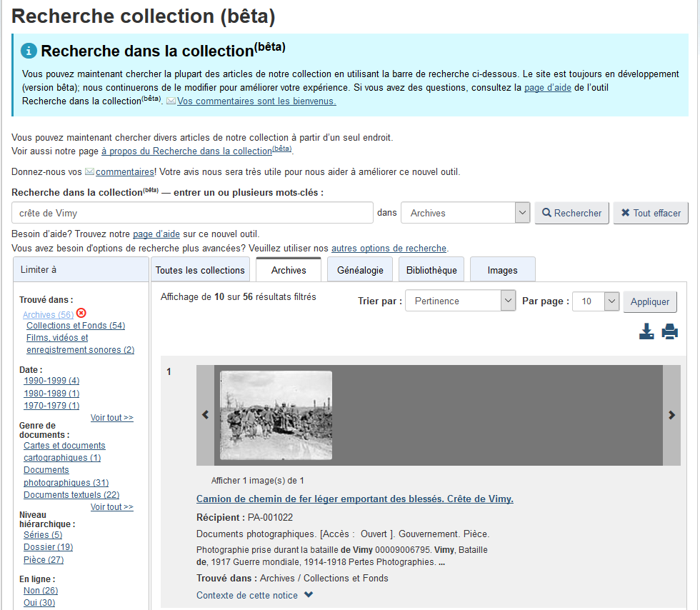
Task: Switch to the Généalogie tab
Action: 360,270
